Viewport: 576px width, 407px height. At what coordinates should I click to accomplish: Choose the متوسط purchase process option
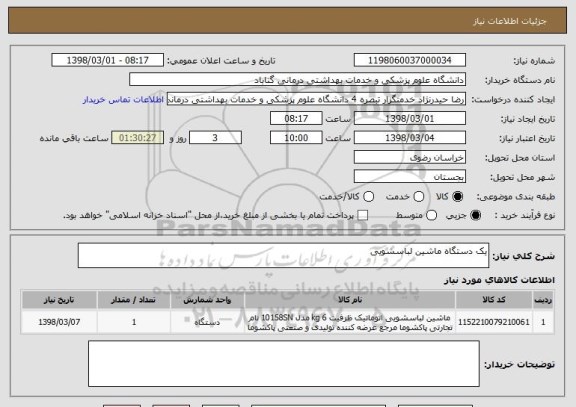click(x=431, y=216)
